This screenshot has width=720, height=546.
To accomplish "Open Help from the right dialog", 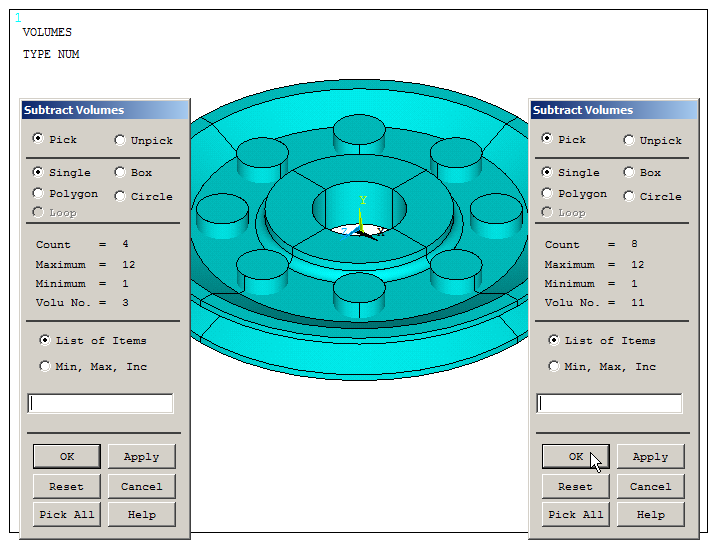I will pos(651,514).
